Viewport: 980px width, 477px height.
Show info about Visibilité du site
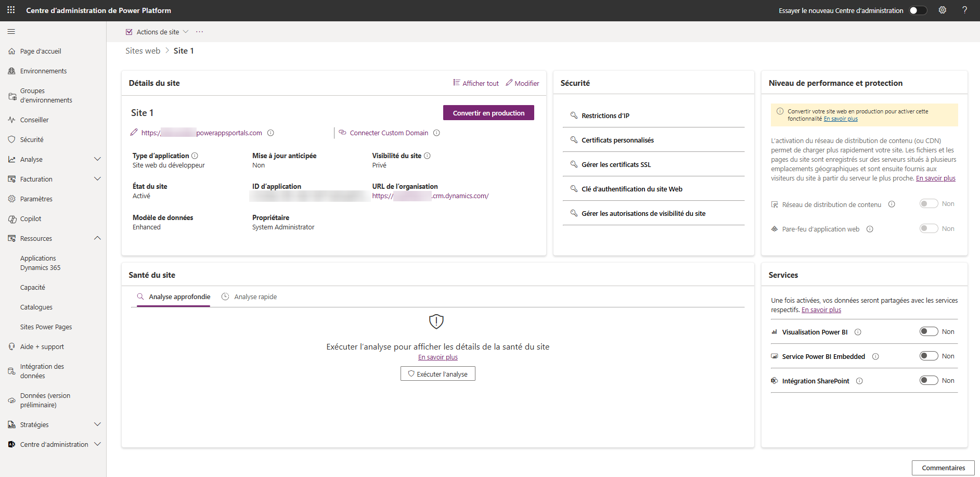click(x=427, y=156)
